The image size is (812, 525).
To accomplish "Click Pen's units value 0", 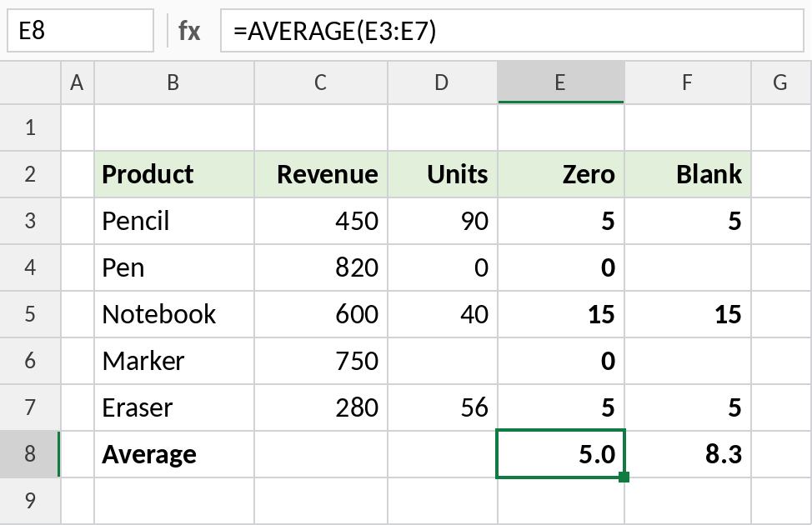I will point(442,267).
